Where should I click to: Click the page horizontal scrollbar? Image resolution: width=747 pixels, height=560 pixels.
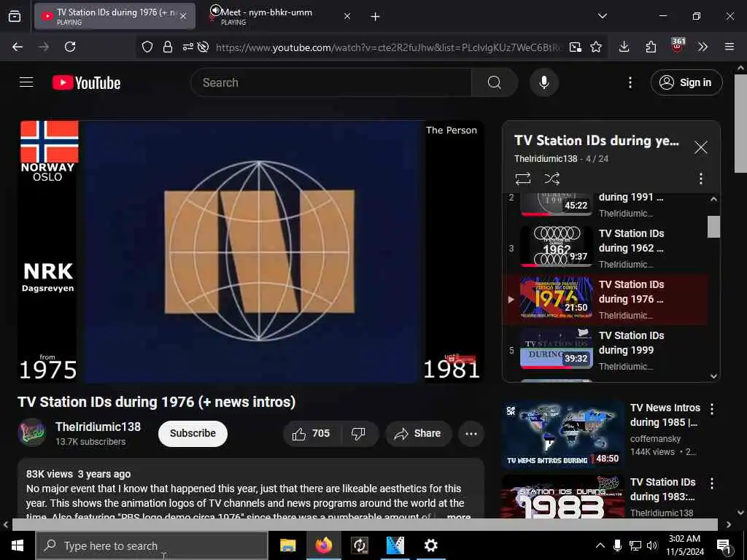point(365,524)
